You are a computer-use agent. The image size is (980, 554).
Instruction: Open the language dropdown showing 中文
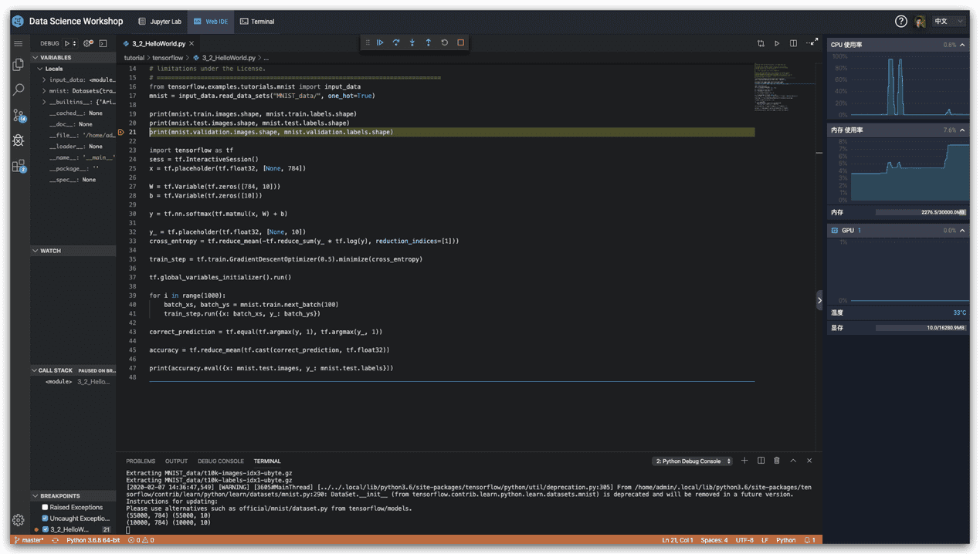point(949,22)
